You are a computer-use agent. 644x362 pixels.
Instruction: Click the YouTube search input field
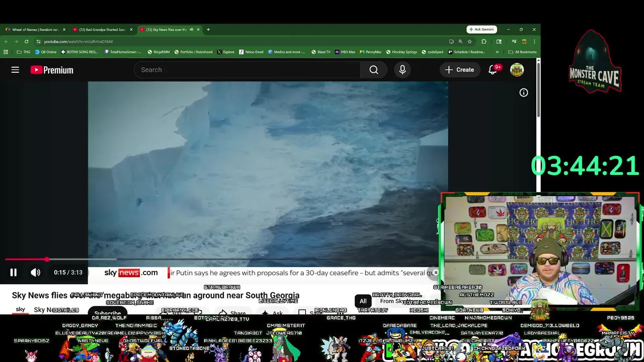pos(247,70)
